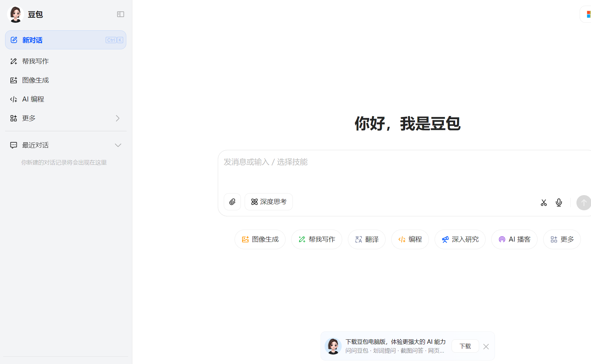The width and height of the screenshot is (591, 364).
Task: Select 图像生成 in the sidebar
Action: coord(35,80)
